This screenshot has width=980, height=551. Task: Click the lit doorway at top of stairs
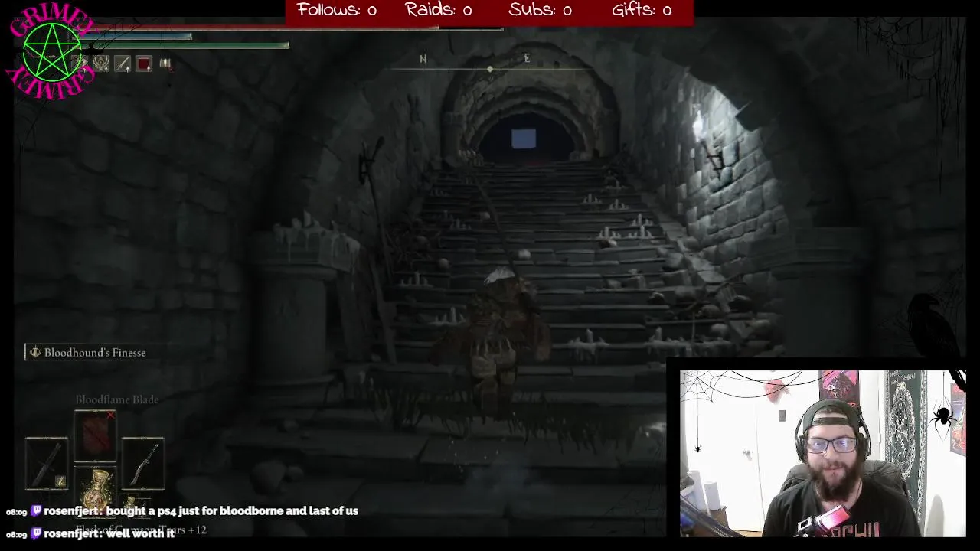(x=524, y=139)
